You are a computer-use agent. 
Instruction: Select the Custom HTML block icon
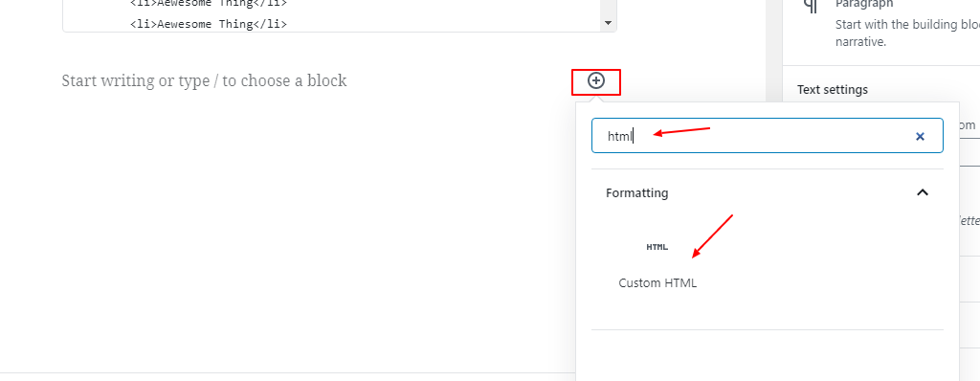click(657, 247)
